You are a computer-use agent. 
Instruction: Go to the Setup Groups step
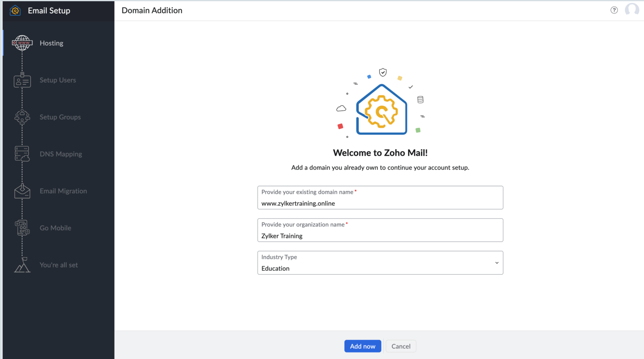pyautogui.click(x=60, y=117)
